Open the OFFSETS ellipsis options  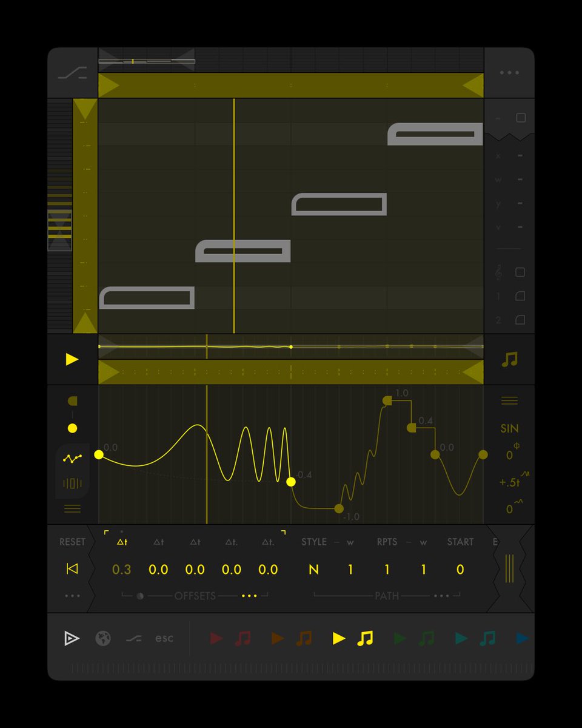click(249, 596)
